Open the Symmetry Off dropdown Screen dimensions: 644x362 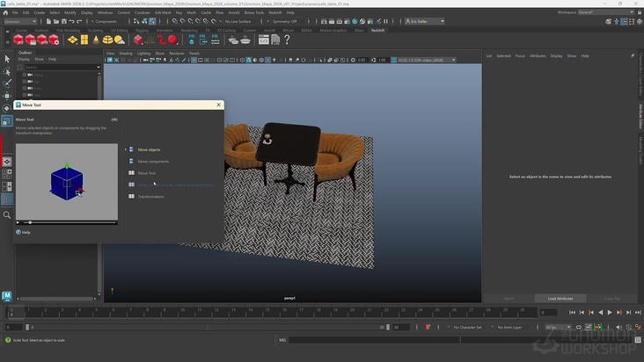pyautogui.click(x=286, y=21)
